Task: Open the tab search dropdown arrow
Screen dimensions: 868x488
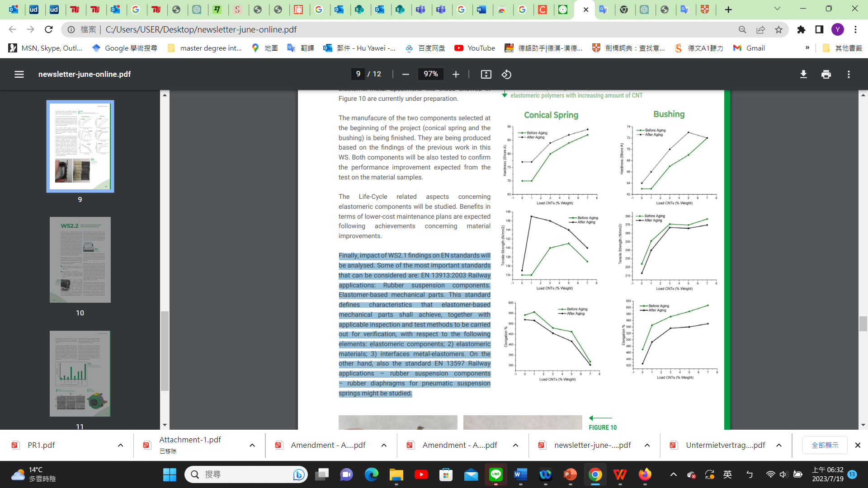Action: tap(777, 9)
